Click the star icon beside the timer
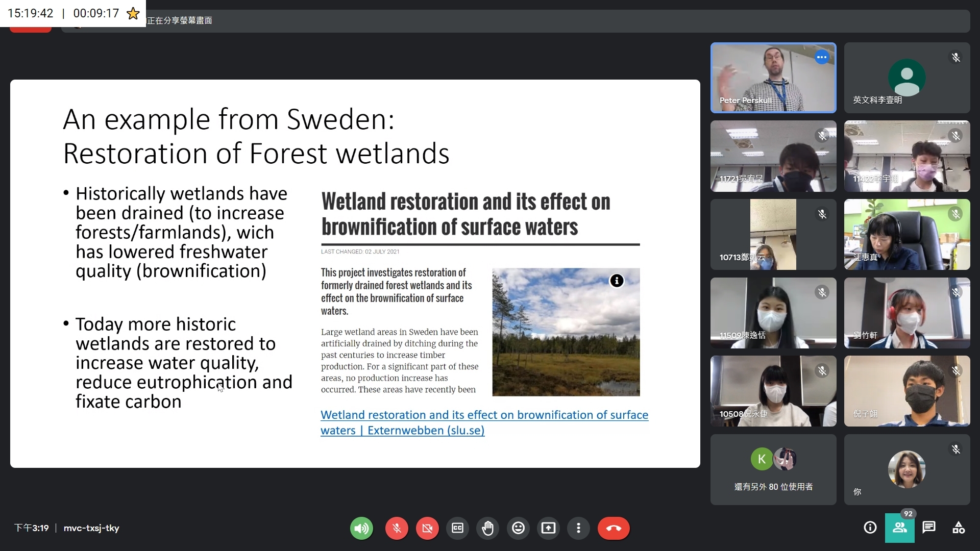 [x=133, y=13]
